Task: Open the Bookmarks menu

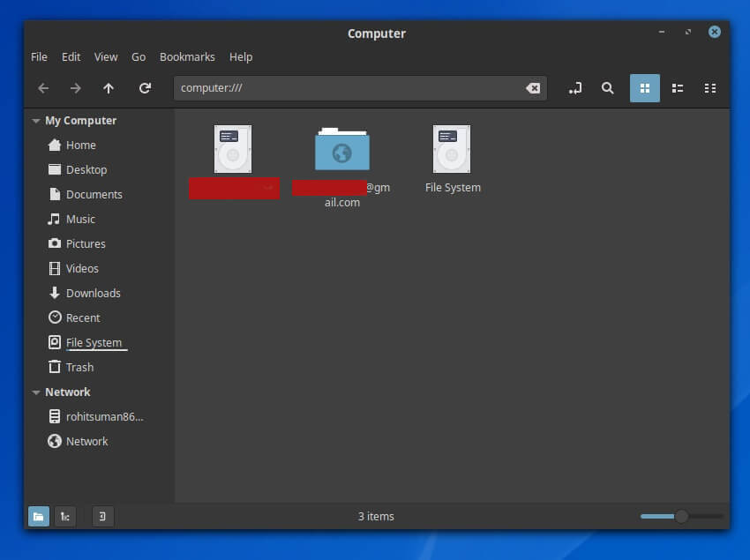Action: pyautogui.click(x=187, y=56)
